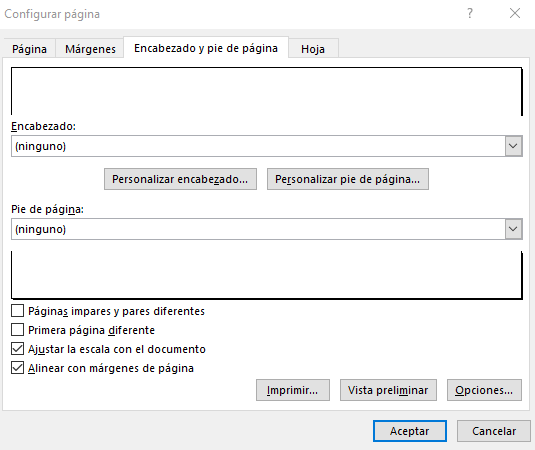Click Personalizar encabezado button
Image resolution: width=535 pixels, height=450 pixels.
tap(180, 179)
